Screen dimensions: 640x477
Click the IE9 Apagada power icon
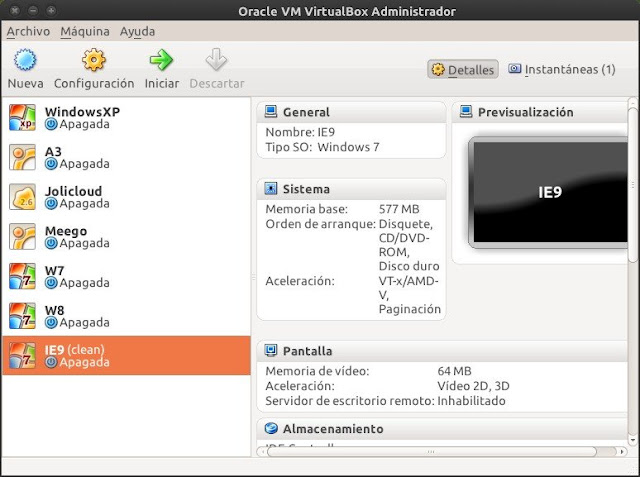(x=51, y=362)
